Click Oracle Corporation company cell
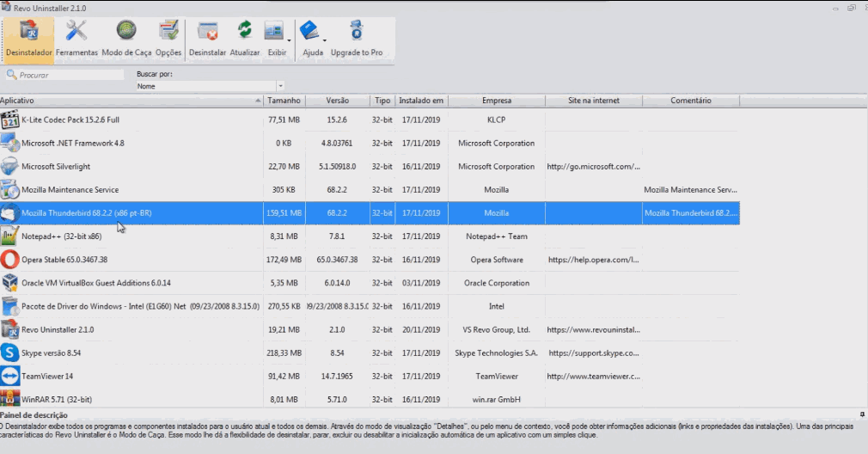 (497, 282)
